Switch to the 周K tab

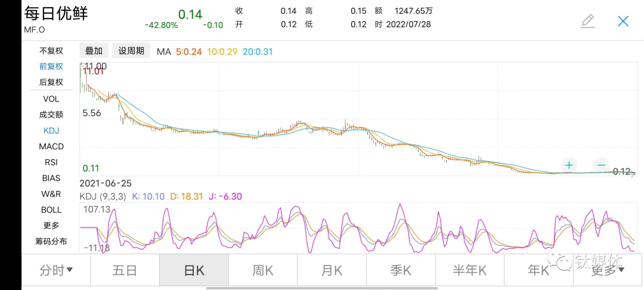[263, 270]
